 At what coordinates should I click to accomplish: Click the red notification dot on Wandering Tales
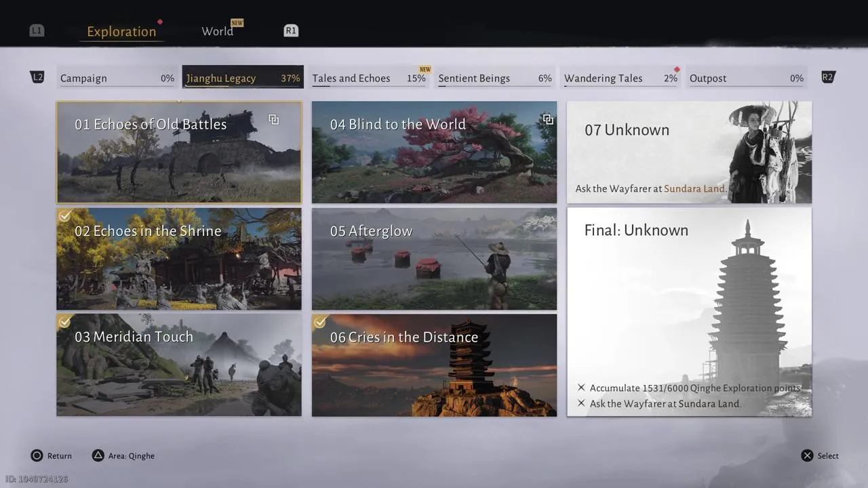[677, 69]
